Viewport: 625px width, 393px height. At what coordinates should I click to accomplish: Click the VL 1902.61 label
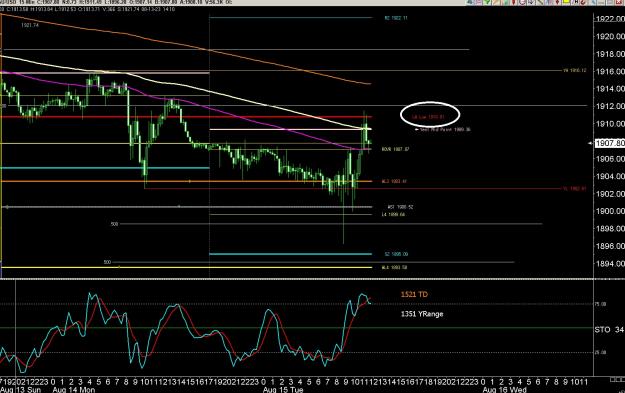[574, 189]
